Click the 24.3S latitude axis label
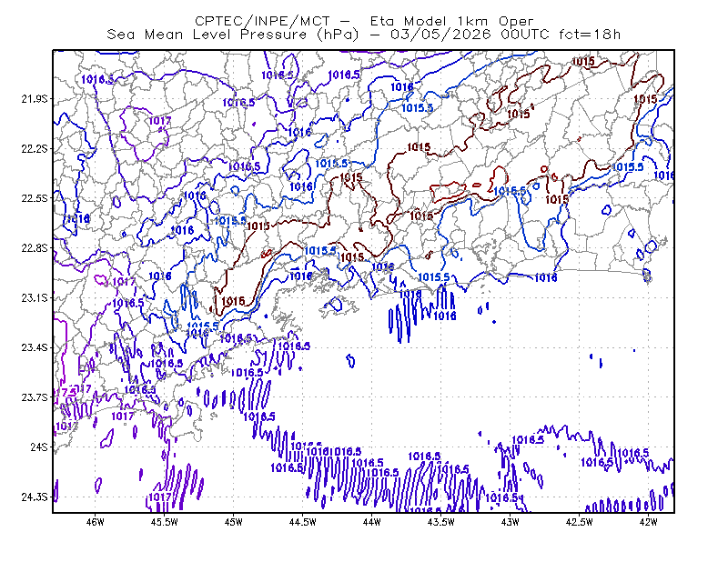The height and width of the screenshot is (562, 728). click(35, 497)
